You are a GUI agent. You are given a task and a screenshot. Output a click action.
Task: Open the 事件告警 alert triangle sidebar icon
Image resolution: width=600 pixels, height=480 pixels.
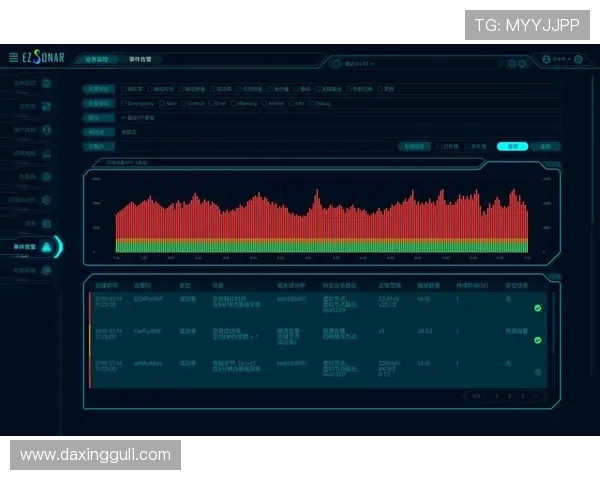click(47, 247)
